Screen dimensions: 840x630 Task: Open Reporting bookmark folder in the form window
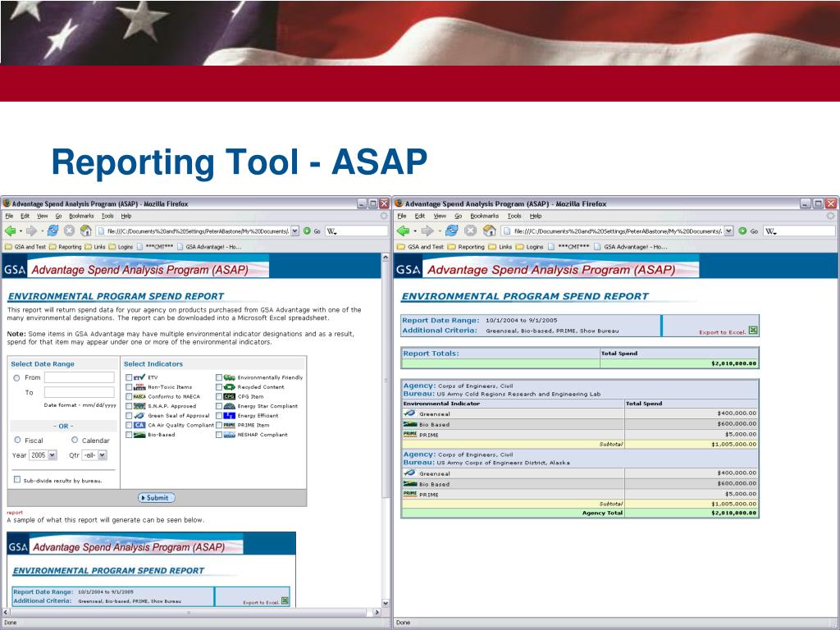(x=66, y=247)
